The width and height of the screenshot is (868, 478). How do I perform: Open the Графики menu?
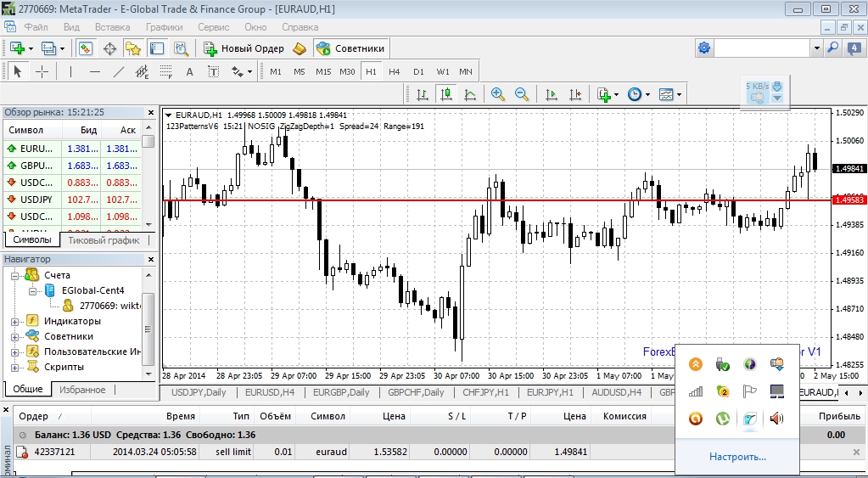(165, 26)
